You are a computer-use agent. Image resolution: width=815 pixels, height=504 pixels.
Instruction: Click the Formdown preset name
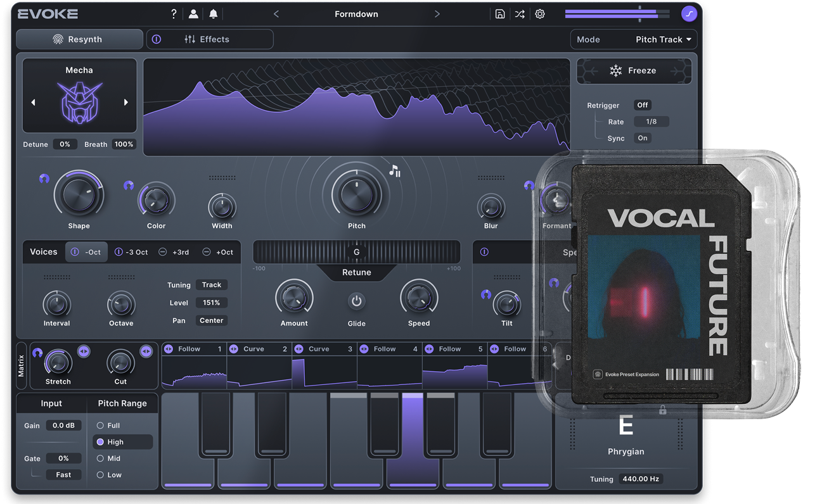(356, 14)
